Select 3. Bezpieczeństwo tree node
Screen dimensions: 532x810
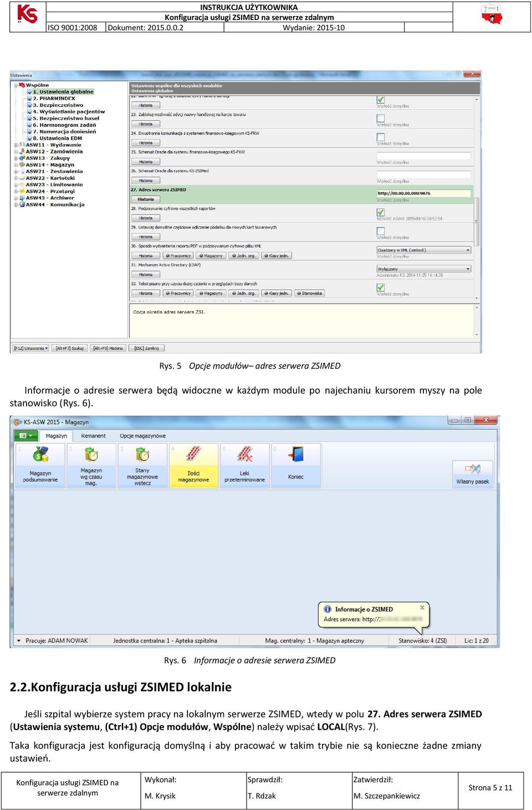[x=58, y=105]
